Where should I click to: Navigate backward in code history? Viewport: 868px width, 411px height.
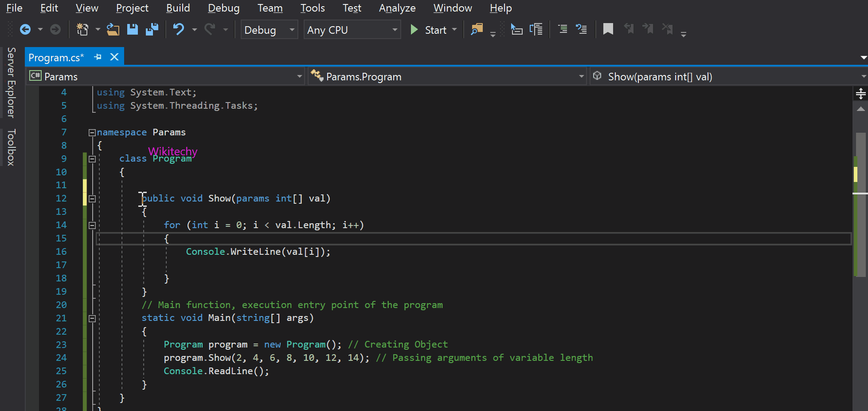(25, 29)
